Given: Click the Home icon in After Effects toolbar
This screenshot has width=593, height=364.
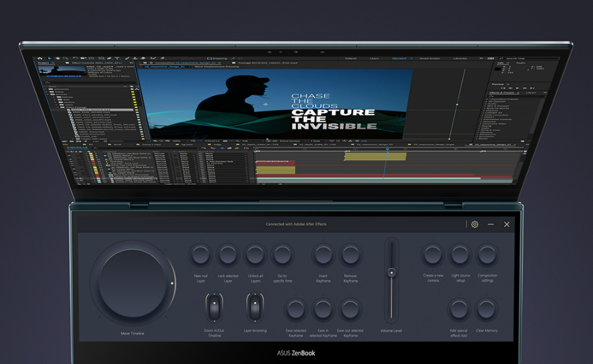Looking at the screenshot, I should point(40,58).
